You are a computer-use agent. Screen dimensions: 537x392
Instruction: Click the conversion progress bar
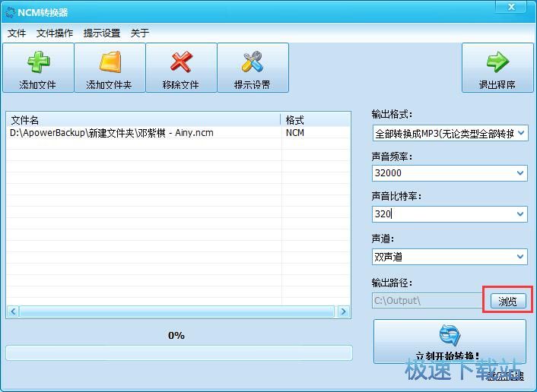pyautogui.click(x=179, y=353)
